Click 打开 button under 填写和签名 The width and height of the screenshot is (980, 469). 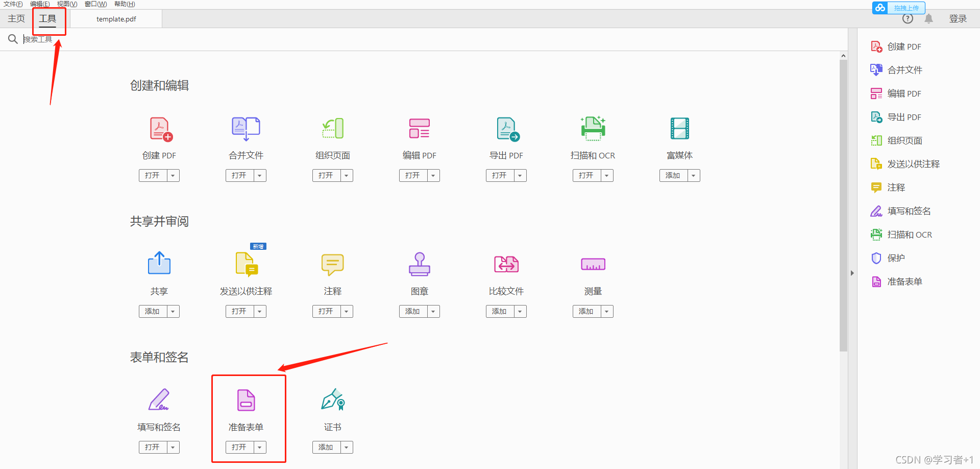click(x=153, y=448)
